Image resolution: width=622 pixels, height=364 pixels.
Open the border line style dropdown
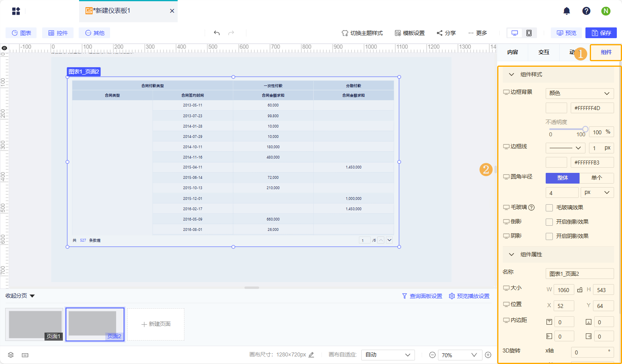pos(565,148)
